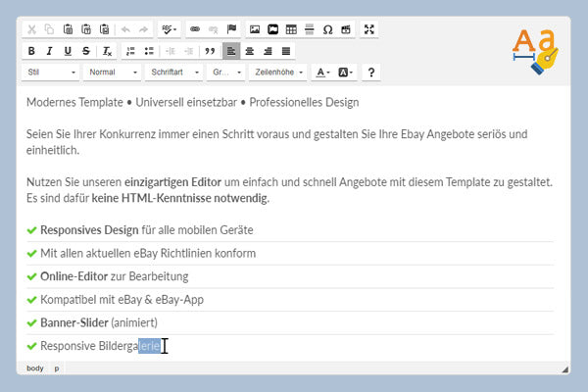Image resolution: width=588 pixels, height=392 pixels.
Task: Open the Stil dropdown
Action: coord(52,73)
